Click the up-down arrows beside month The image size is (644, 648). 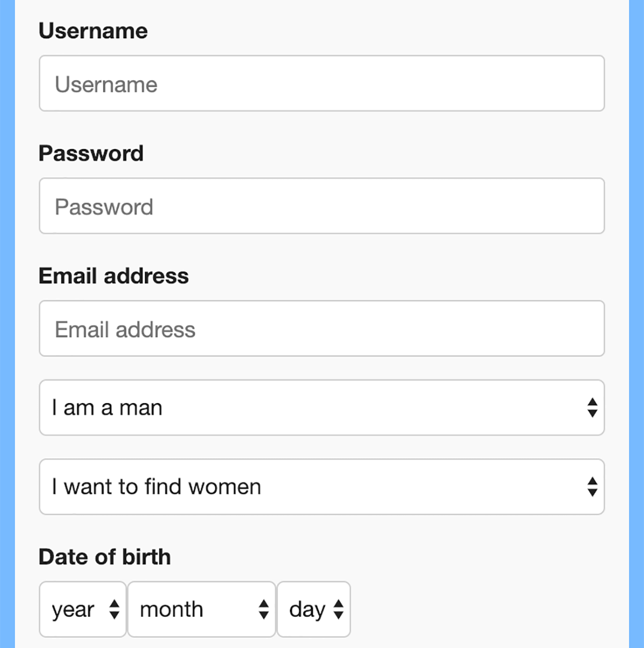point(263,609)
